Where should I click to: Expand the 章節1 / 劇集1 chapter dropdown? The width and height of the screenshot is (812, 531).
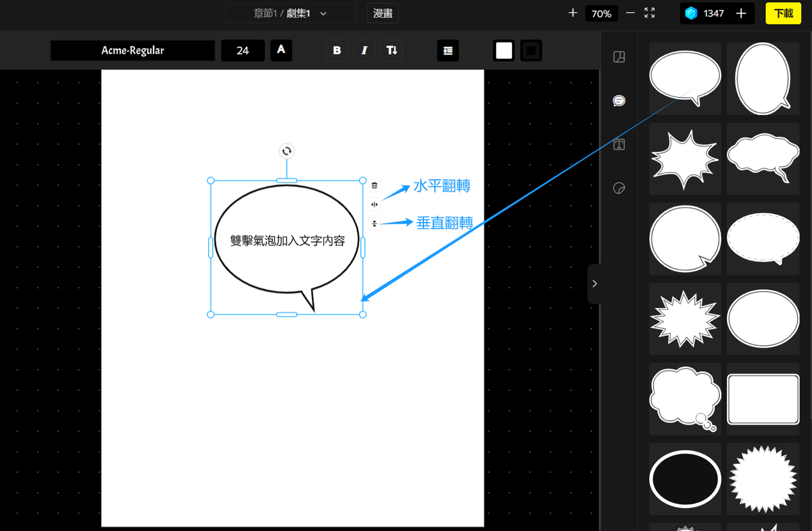click(x=290, y=14)
